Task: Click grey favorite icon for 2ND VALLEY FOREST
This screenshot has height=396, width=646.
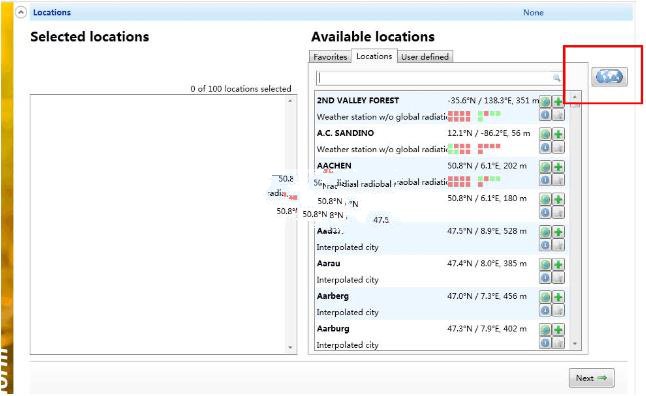Action: tap(558, 115)
